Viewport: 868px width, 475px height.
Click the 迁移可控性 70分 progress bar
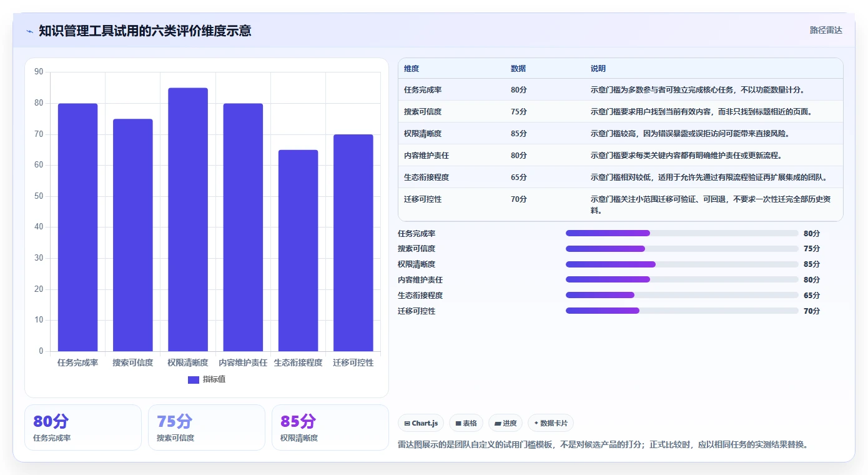(x=682, y=311)
